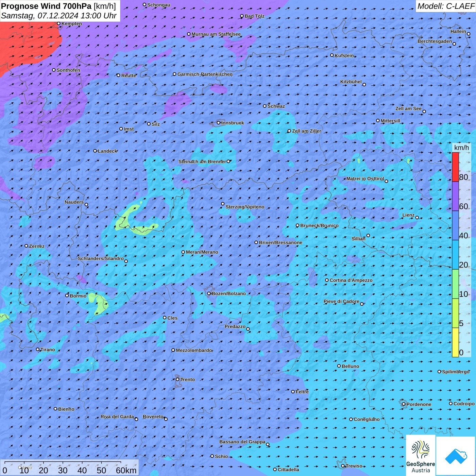This screenshot has width=476, height=476.
Task: Click the Garmisch-Partenkirchen city marker
Action: coord(175,74)
